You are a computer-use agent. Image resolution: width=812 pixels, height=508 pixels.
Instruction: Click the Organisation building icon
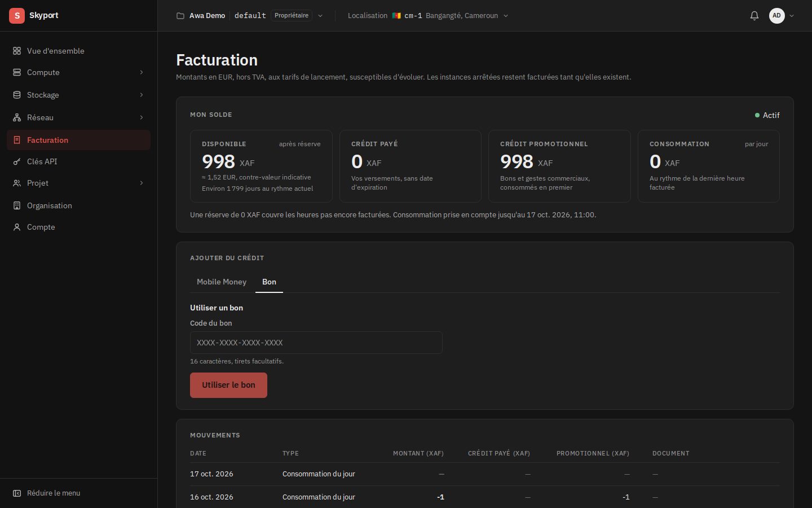tap(17, 205)
